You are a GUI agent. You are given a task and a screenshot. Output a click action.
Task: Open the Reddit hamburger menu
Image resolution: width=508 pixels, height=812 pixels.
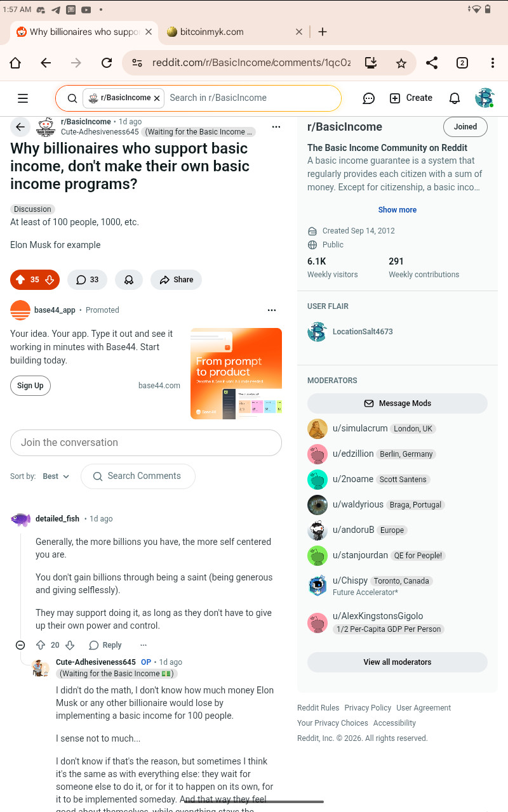tap(23, 98)
